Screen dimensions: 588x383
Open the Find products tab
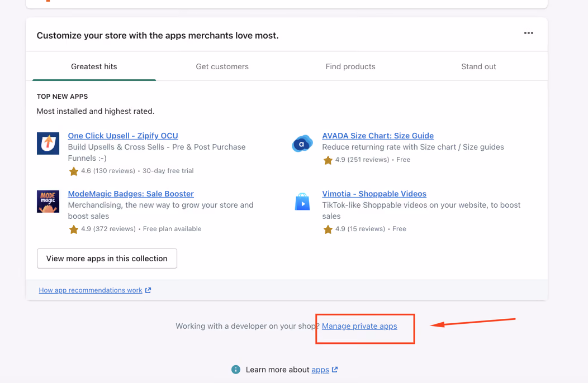(350, 66)
